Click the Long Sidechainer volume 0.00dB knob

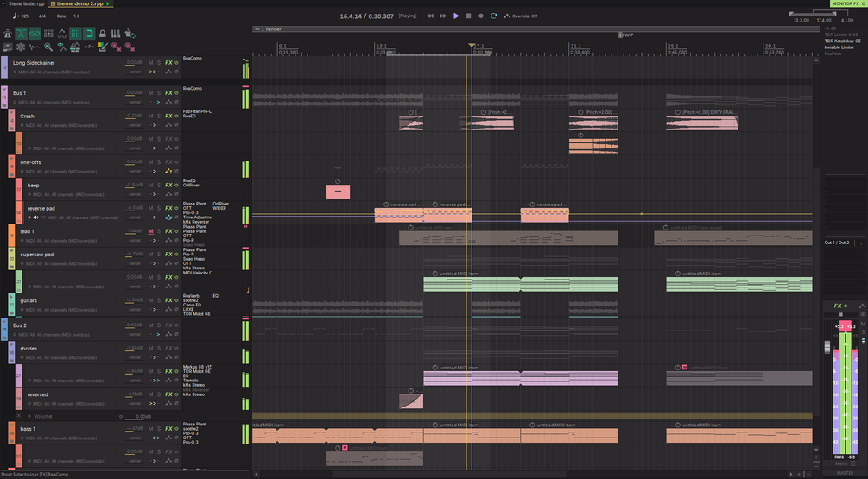[x=134, y=62]
